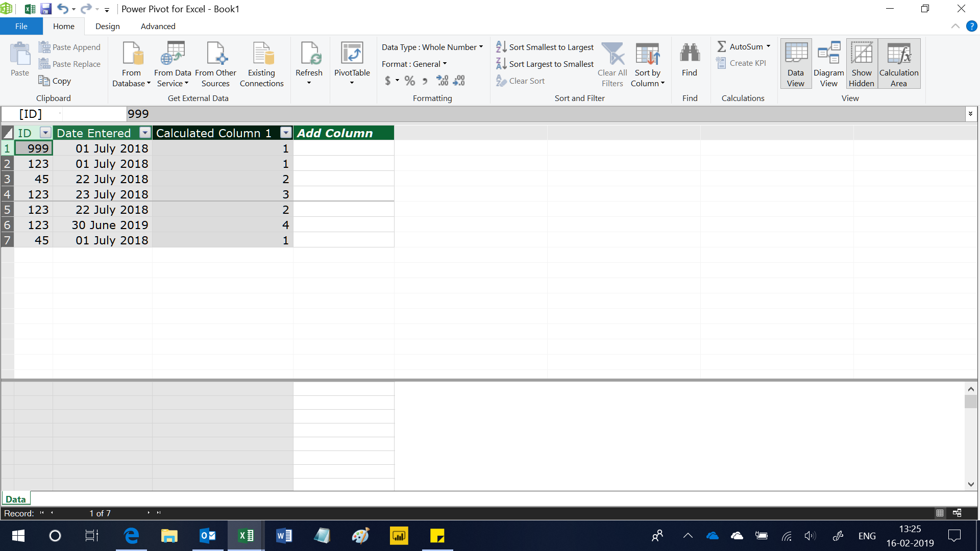Viewport: 980px width, 551px height.
Task: Open From Other Sources wizard
Action: point(215,64)
